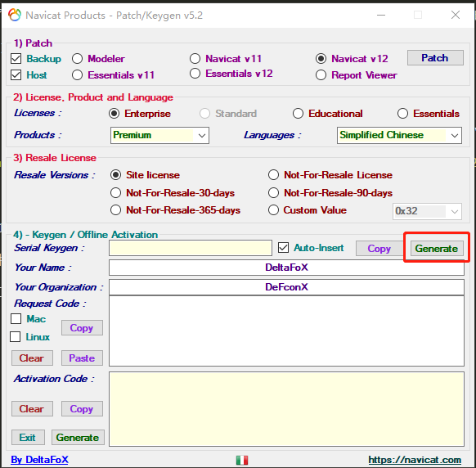476x468 pixels.
Task: Click Generate next to Serial Keygen
Action: pyautogui.click(x=437, y=249)
